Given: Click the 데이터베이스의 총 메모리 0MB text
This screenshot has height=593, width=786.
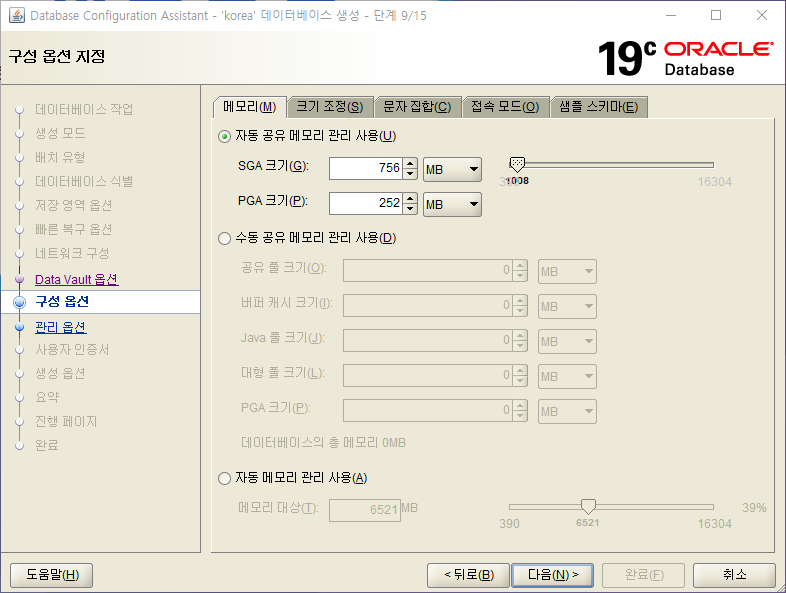Looking at the screenshot, I should [323, 443].
